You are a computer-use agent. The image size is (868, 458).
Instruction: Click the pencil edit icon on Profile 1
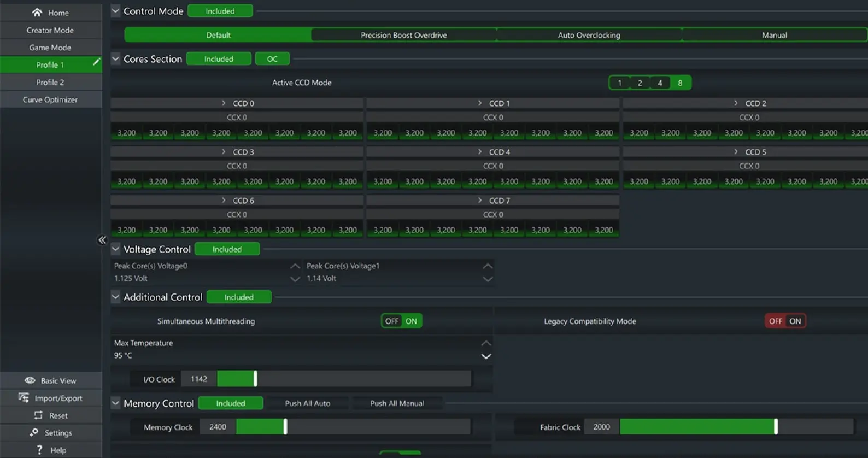pos(96,62)
